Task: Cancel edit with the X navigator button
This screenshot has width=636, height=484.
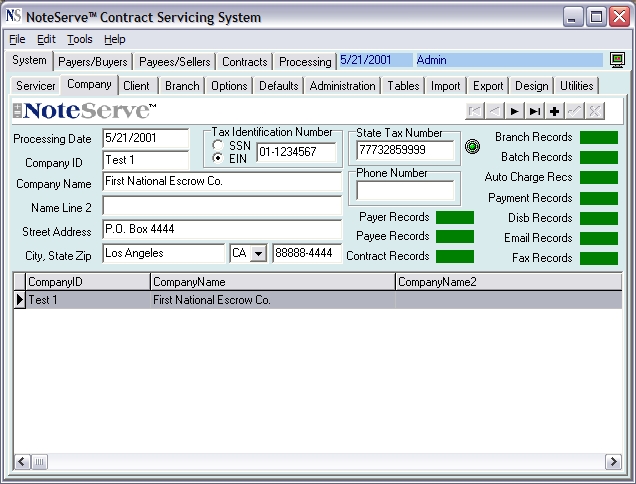Action: tap(595, 111)
